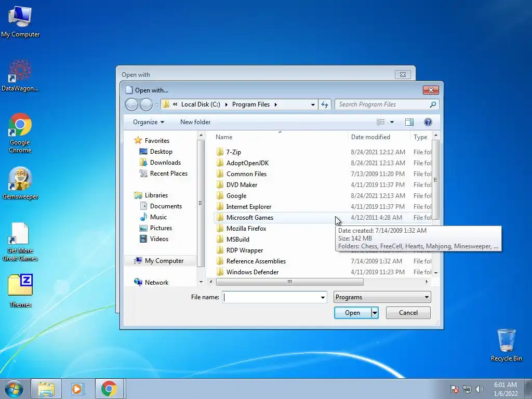Click the Cancel button
Screen dimensions: 532x399
(408, 312)
